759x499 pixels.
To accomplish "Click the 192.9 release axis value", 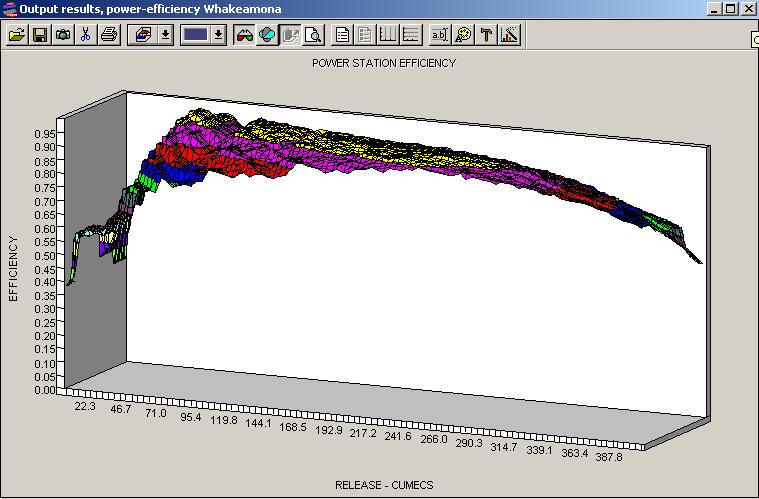I will [x=329, y=430].
